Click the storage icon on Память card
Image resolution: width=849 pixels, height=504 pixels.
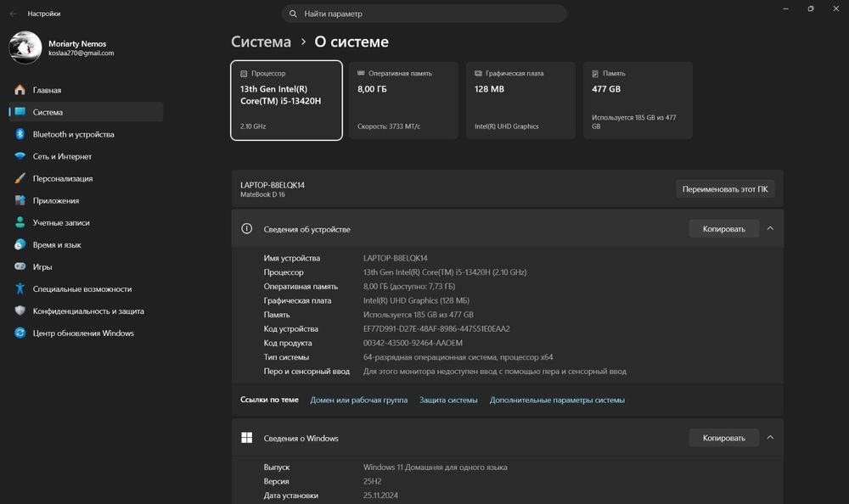click(595, 74)
